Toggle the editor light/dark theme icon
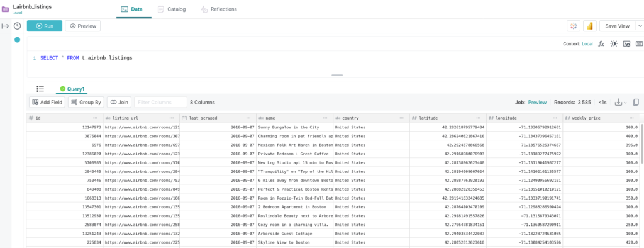 coord(614,43)
